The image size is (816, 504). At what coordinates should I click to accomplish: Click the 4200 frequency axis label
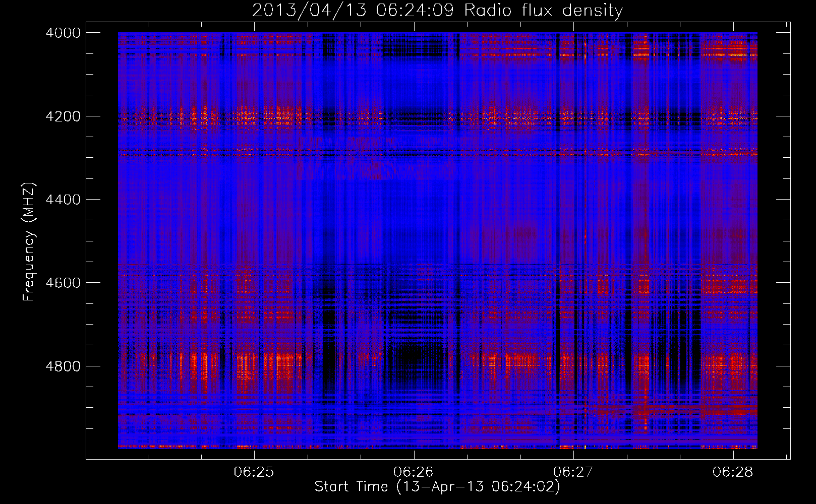[x=63, y=116]
